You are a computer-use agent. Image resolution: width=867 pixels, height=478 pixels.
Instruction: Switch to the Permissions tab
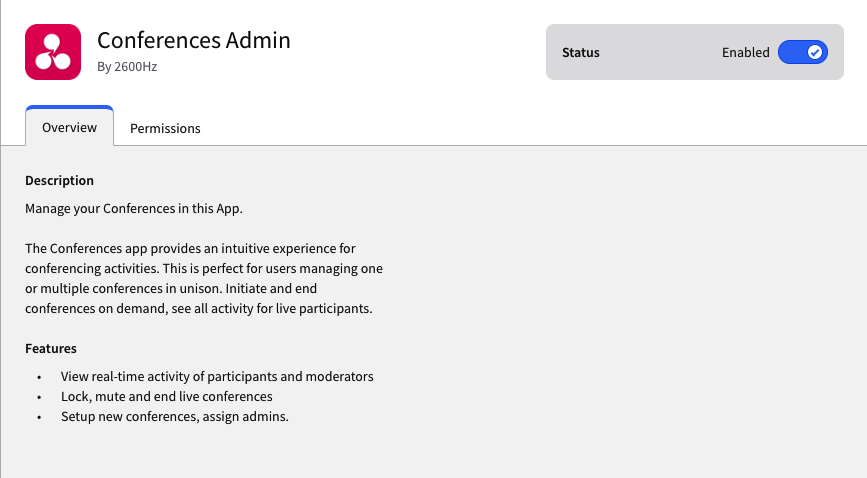pyautogui.click(x=165, y=128)
